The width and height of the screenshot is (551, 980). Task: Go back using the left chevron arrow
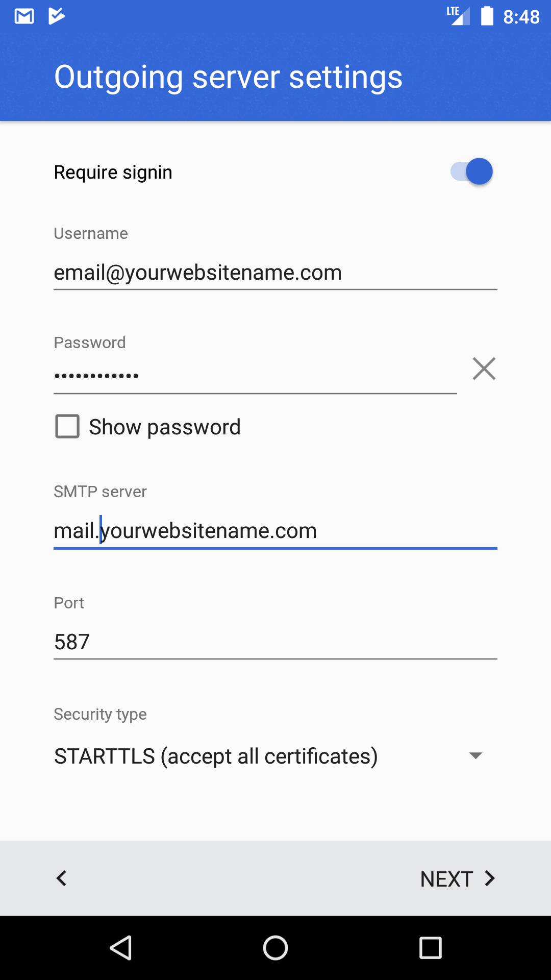tap(61, 878)
